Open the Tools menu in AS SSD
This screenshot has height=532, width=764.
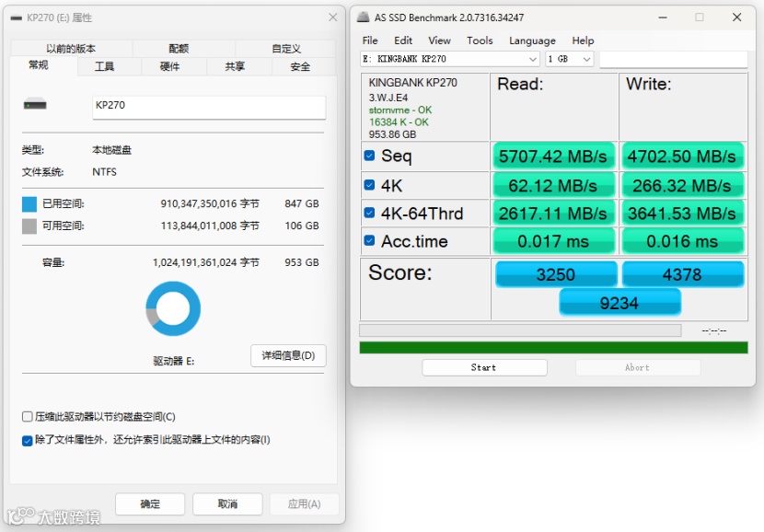tap(480, 40)
